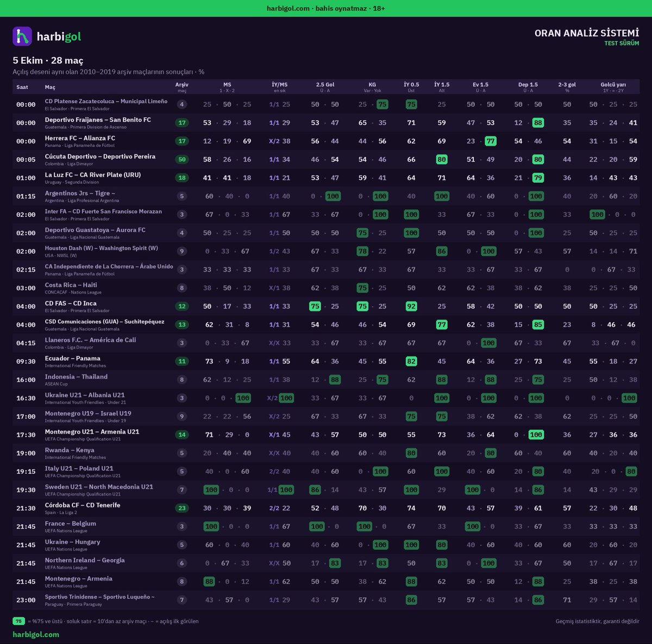
Task: Click the 'Northern Ireland – Georgia' match
Action: tap(85, 560)
